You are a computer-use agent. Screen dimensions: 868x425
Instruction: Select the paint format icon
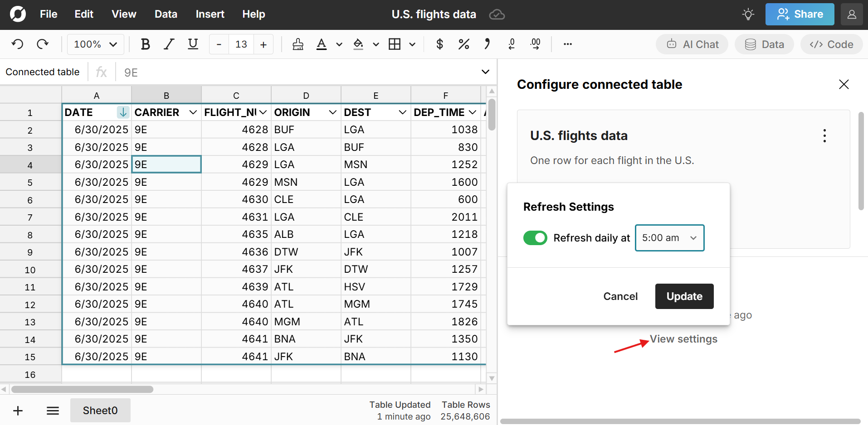click(297, 44)
